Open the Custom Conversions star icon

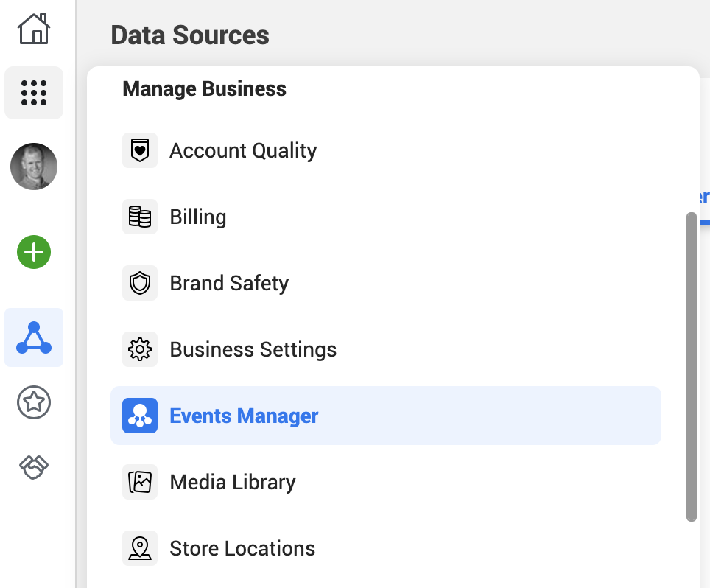pyautogui.click(x=34, y=402)
